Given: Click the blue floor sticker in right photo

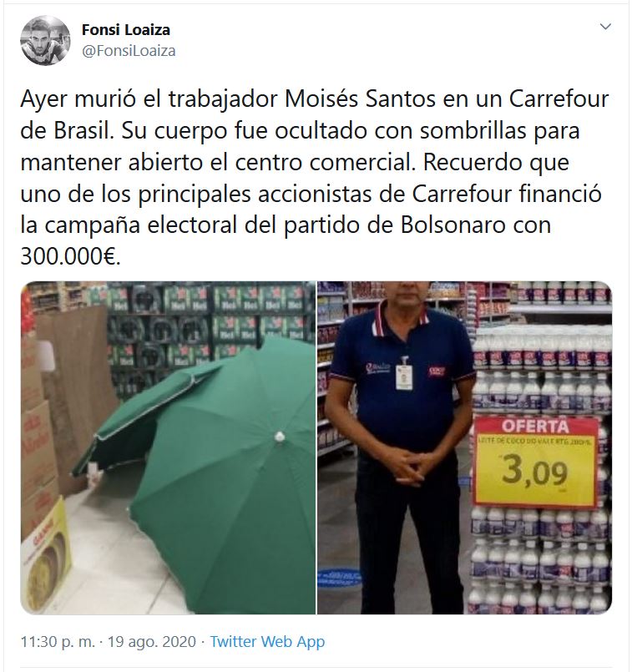Looking at the screenshot, I should pos(339,577).
